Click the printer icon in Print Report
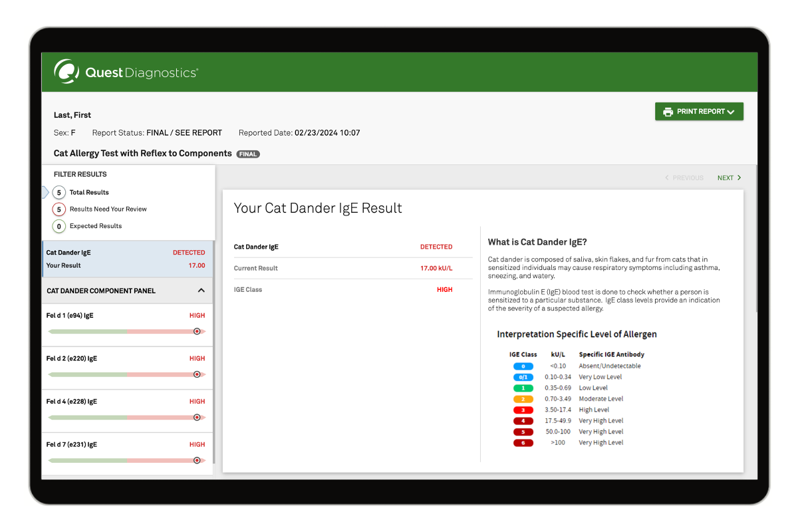Screen dimensions: 798x532 point(668,112)
